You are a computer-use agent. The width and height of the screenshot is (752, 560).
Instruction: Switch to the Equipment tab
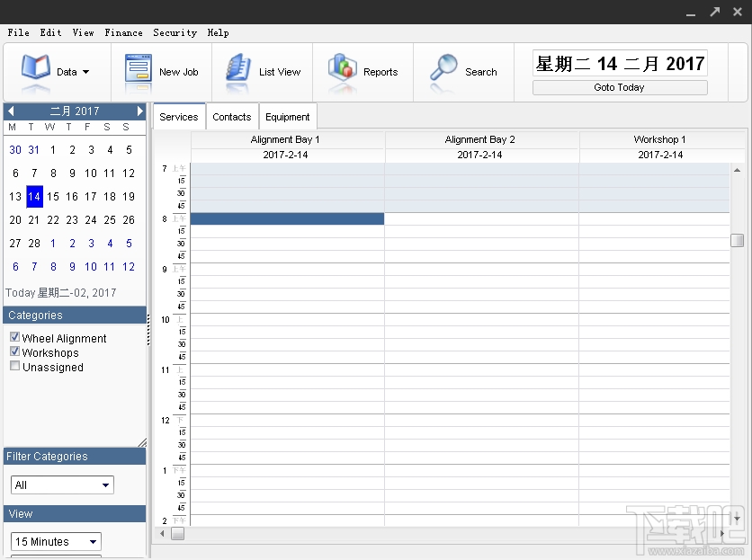[288, 117]
